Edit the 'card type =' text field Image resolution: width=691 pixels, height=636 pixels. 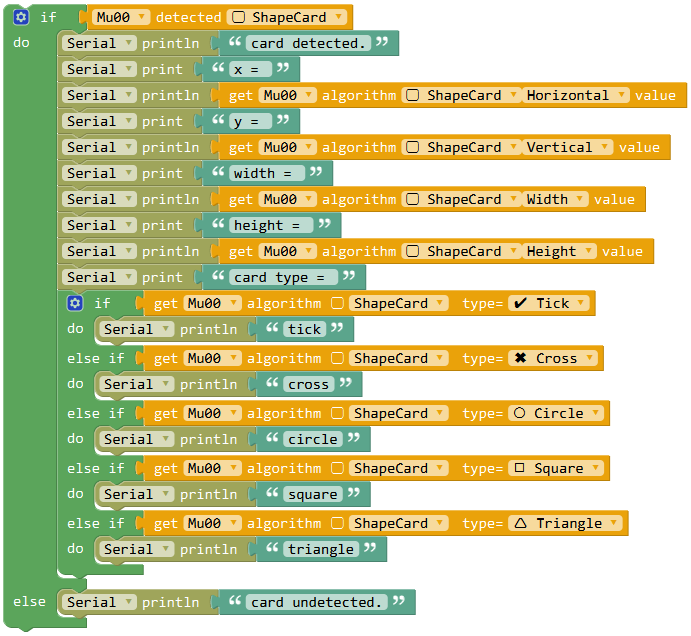point(284,277)
